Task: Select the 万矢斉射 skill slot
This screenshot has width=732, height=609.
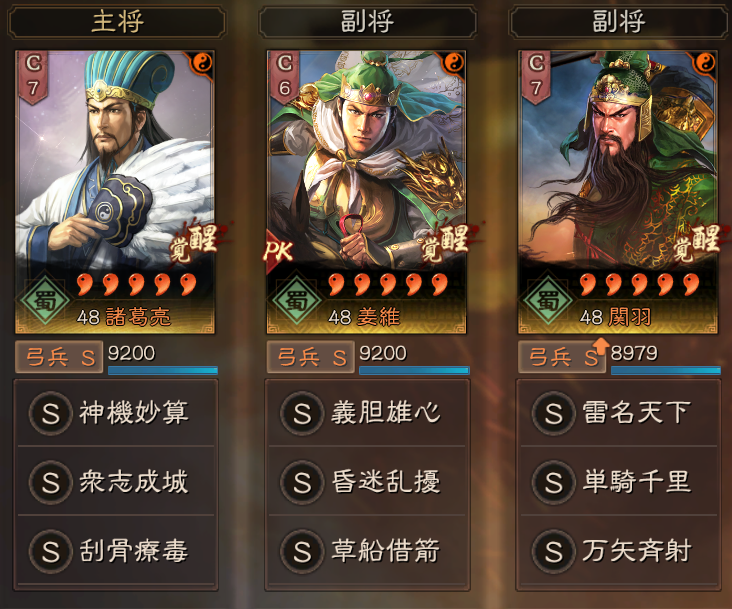Action: tap(619, 551)
